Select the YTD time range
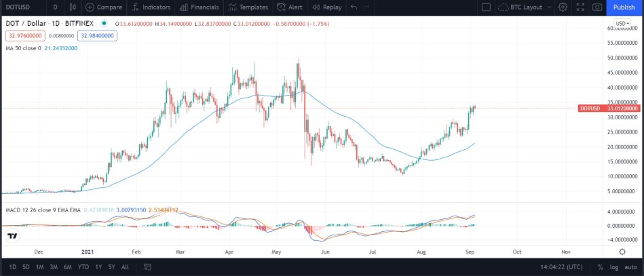The width and height of the screenshot is (644, 276). click(83, 267)
